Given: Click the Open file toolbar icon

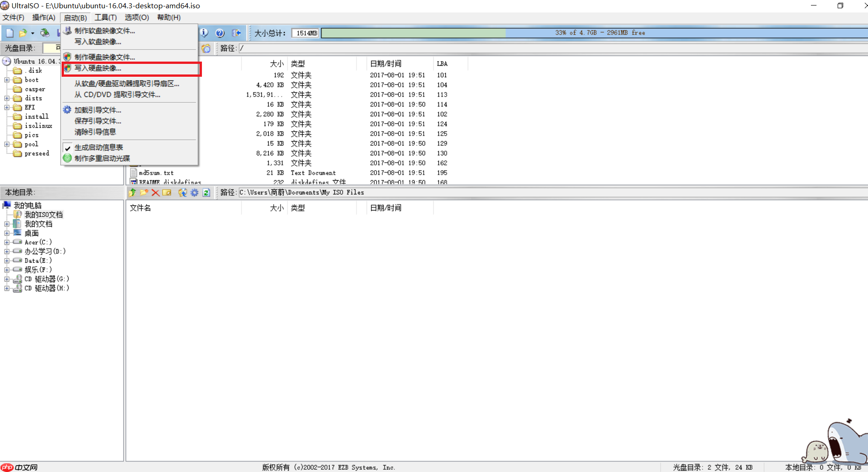Looking at the screenshot, I should coord(23,33).
